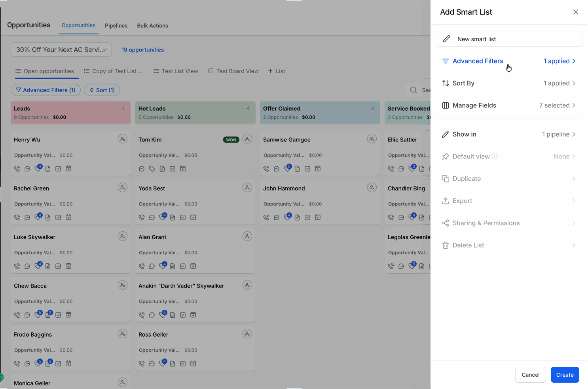588x389 pixels.
Task: Open the Show in pipeline setting
Action: click(x=509, y=134)
